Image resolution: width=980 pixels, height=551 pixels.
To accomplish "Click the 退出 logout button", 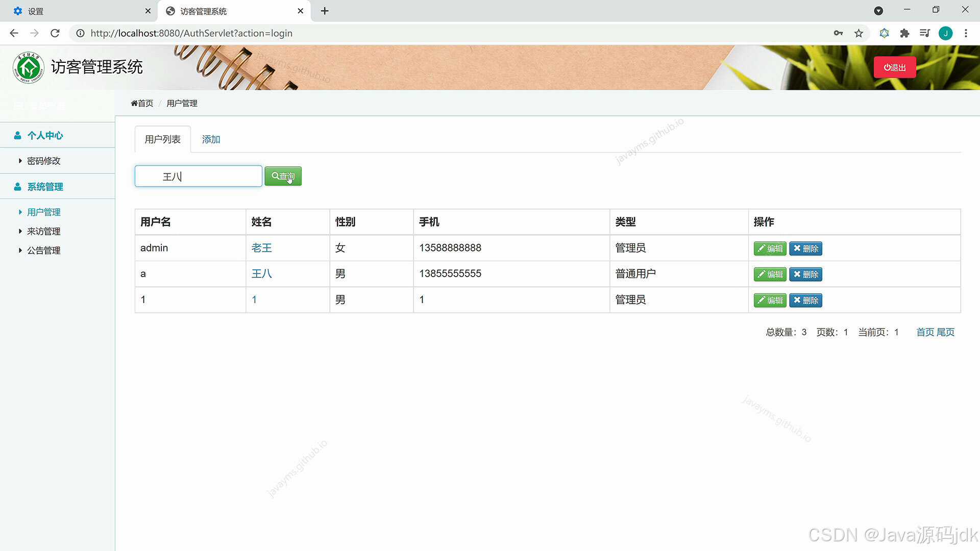I will [x=895, y=67].
